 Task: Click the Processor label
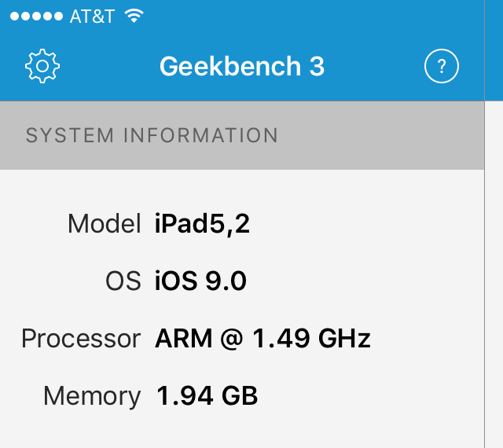[80, 339]
